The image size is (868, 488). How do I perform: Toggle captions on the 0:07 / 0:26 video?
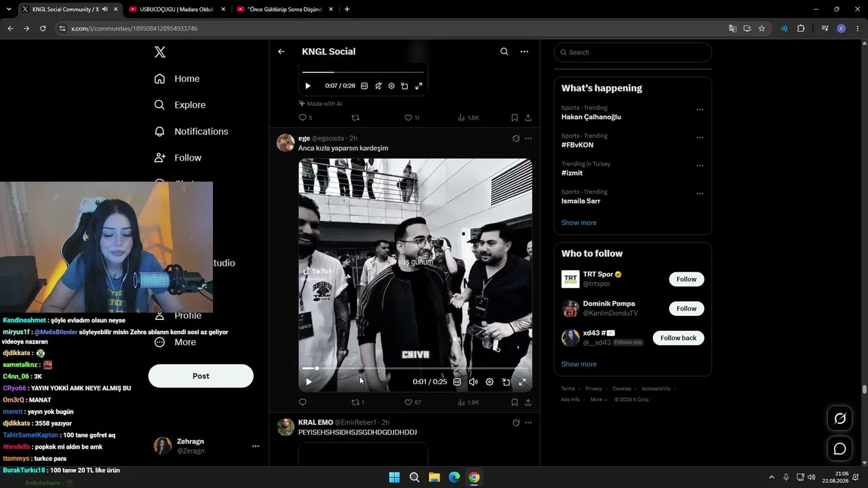[364, 86]
